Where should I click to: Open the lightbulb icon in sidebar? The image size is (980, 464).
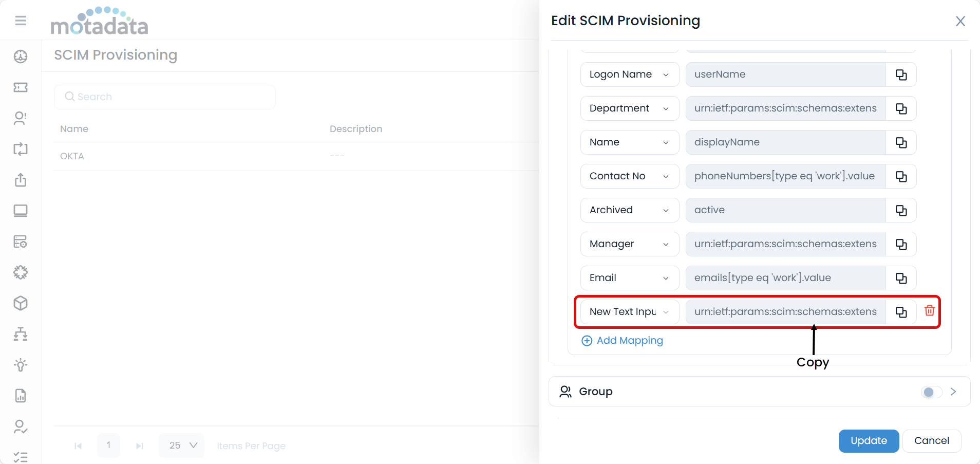(21, 365)
